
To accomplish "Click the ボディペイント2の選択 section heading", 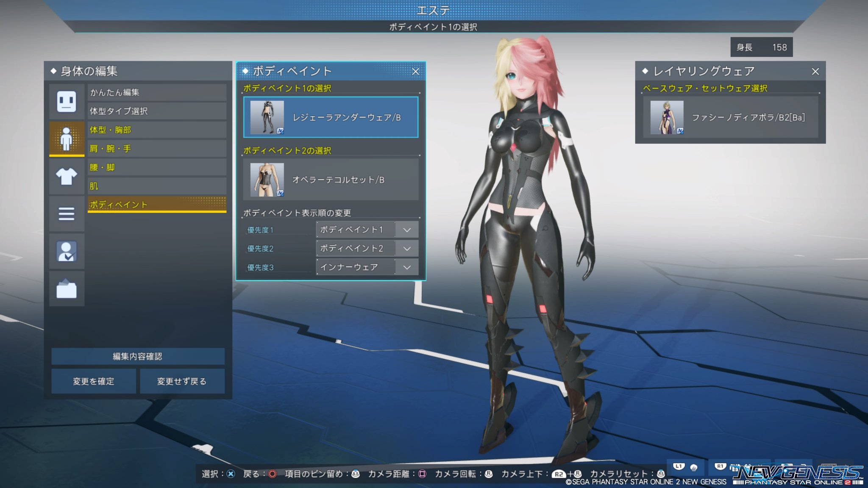I will (287, 150).
